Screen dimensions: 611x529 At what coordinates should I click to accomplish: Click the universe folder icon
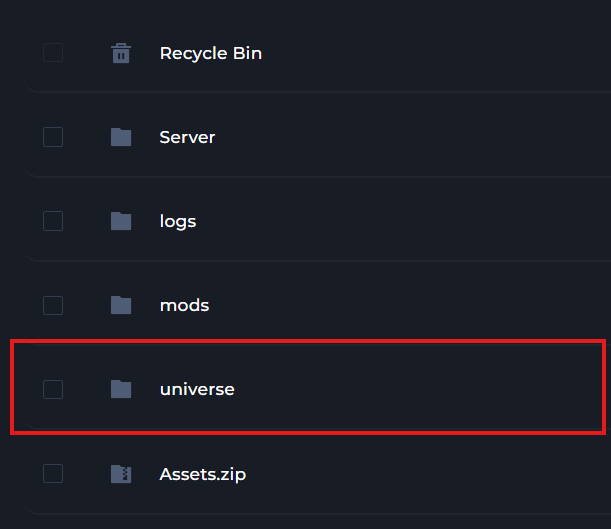[x=121, y=389]
